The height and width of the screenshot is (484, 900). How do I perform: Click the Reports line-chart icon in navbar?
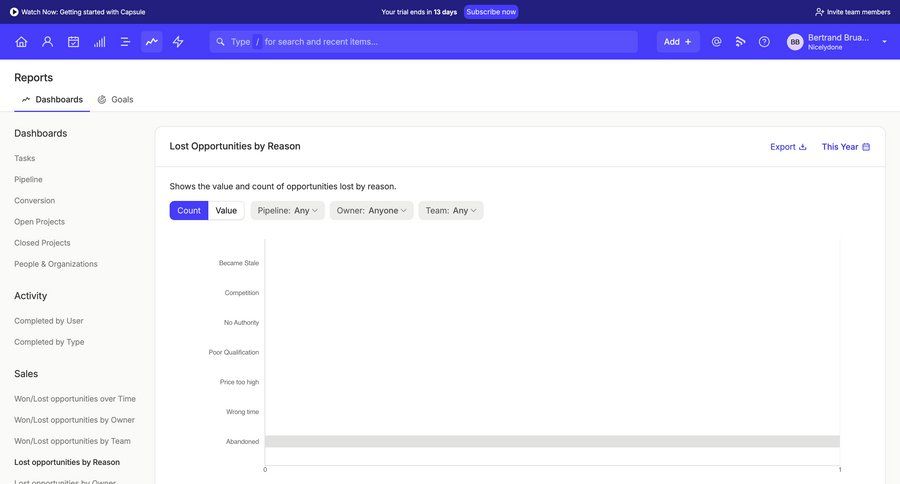(x=152, y=42)
